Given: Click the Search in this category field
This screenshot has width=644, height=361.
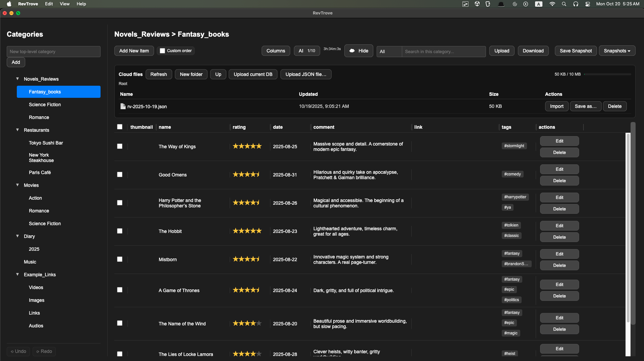Looking at the screenshot, I should (x=443, y=51).
